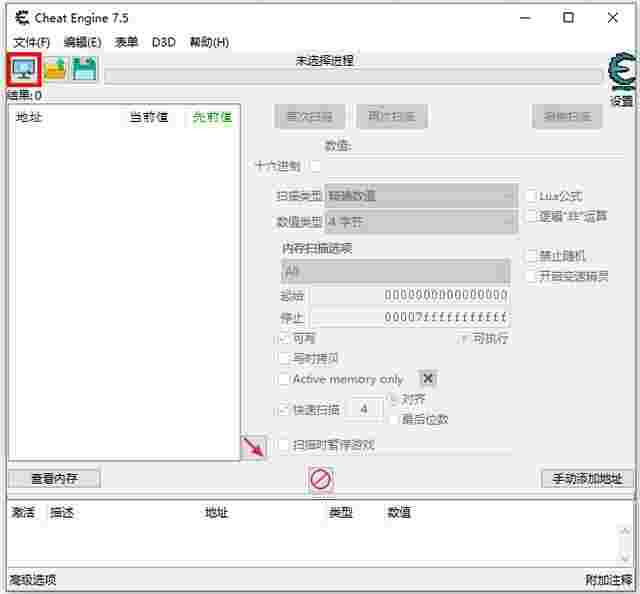Open the 编辑(E) menu
Screen dimensions: 640x594
[82, 42]
